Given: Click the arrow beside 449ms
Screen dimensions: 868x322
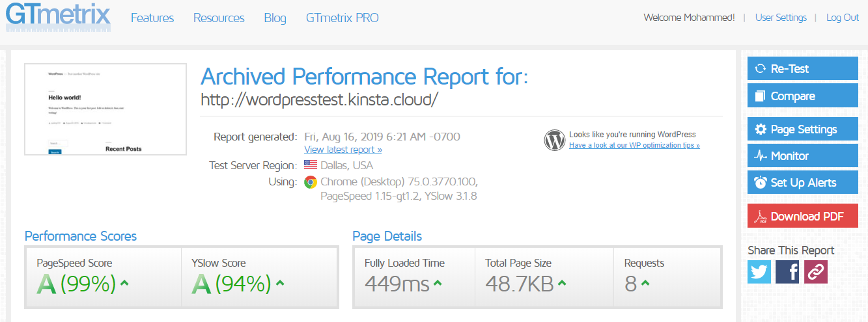Looking at the screenshot, I should [x=438, y=283].
